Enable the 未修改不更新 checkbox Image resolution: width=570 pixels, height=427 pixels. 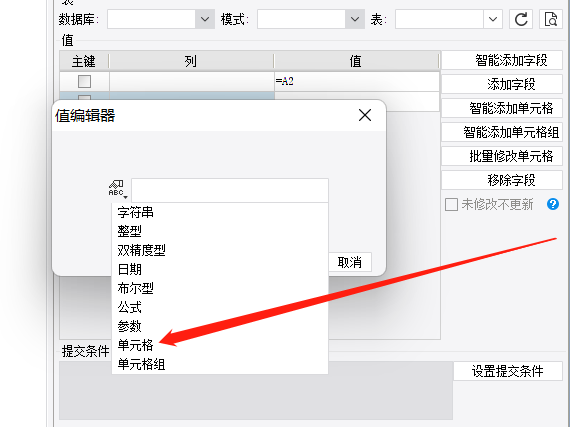click(451, 204)
